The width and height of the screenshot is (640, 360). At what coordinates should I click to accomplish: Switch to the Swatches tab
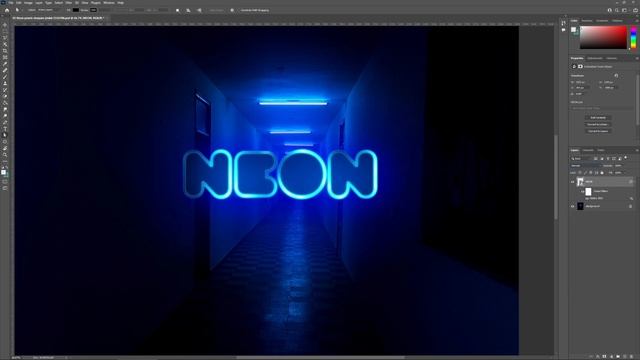click(x=587, y=20)
